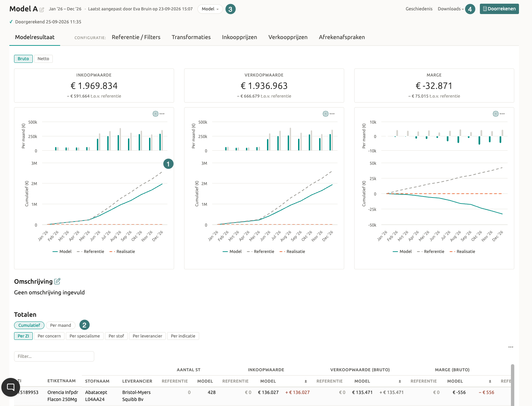This screenshot has height=406, width=532.
Task: Group totals Per ZI
Action: point(23,336)
